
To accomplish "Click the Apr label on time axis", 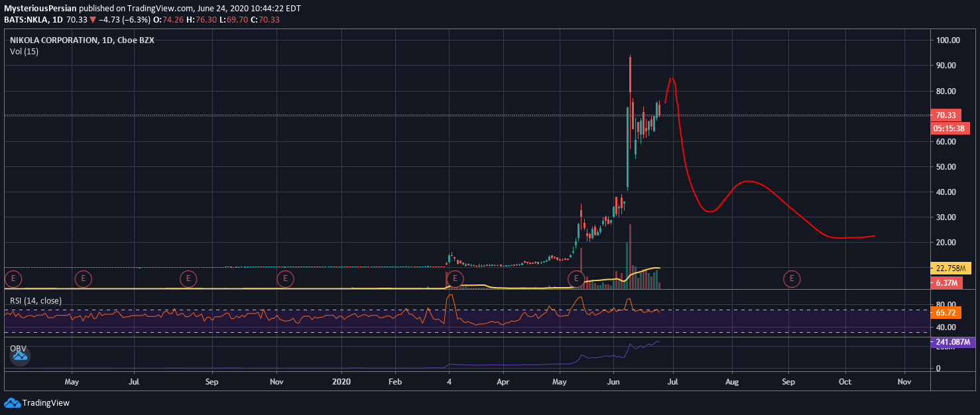I will pos(503,382).
